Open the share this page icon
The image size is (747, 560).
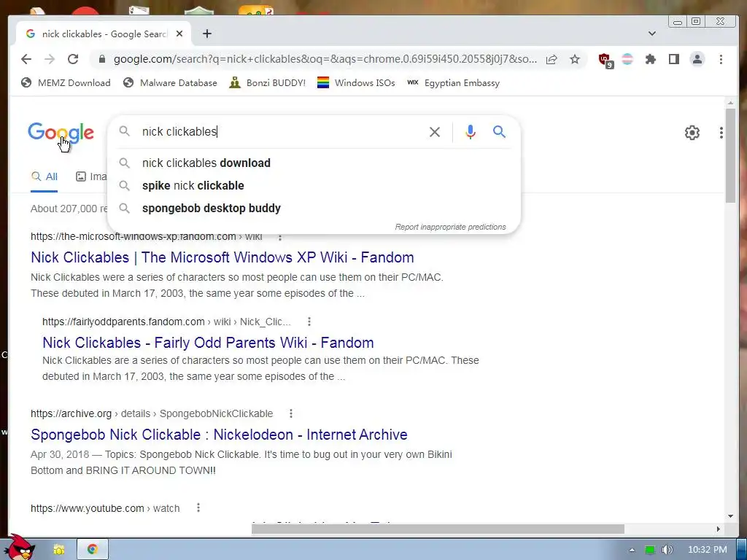[x=551, y=59]
